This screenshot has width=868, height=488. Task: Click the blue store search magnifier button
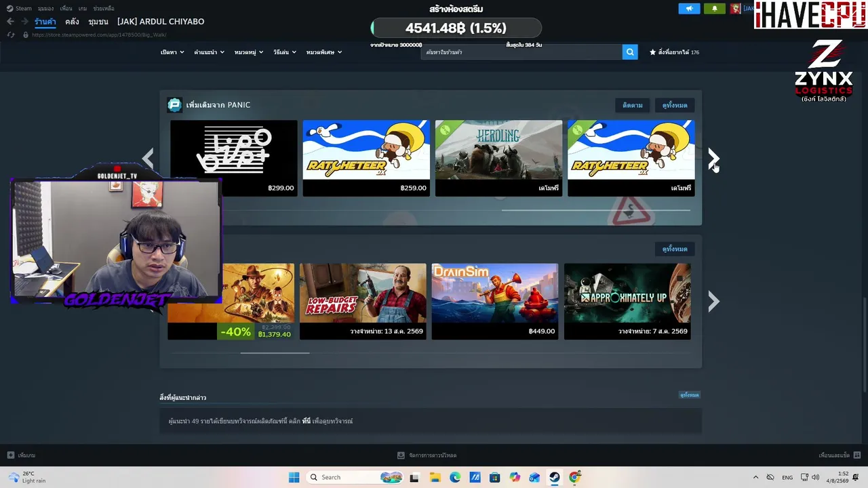(x=630, y=52)
